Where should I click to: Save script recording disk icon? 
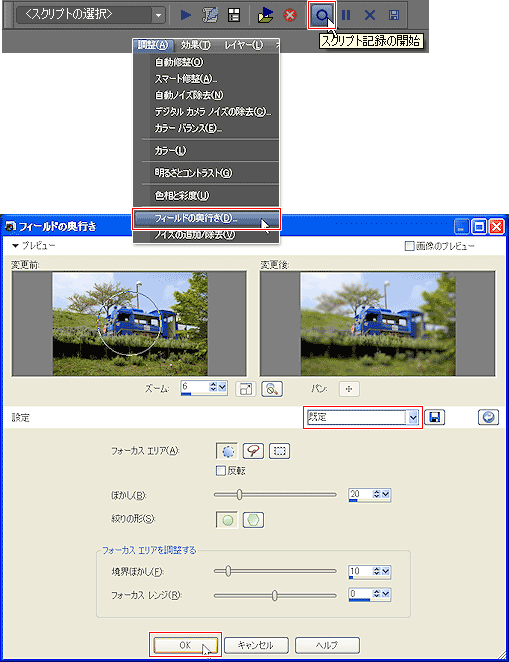click(x=394, y=16)
